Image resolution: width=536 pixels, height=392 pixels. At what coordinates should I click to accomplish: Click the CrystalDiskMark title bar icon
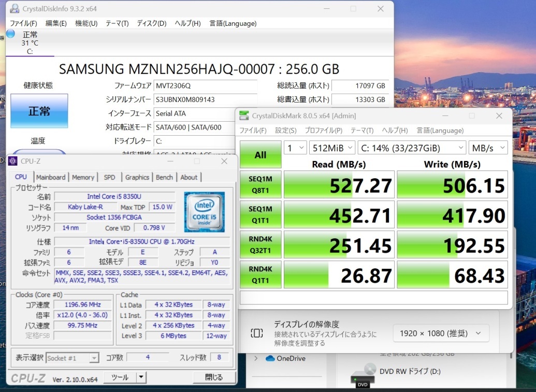(x=244, y=115)
